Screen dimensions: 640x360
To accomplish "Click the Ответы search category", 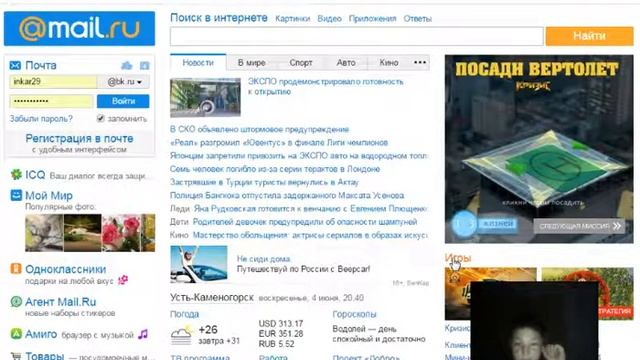I will [418, 19].
